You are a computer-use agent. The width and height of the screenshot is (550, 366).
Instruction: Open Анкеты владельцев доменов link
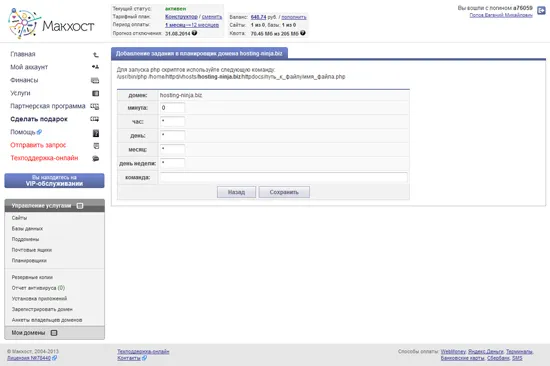point(47,320)
